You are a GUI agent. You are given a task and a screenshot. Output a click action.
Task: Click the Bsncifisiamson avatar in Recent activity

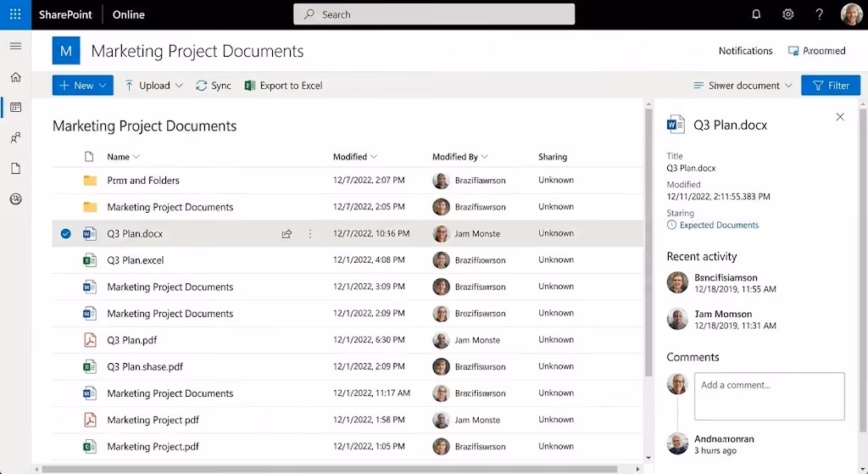[677, 282]
